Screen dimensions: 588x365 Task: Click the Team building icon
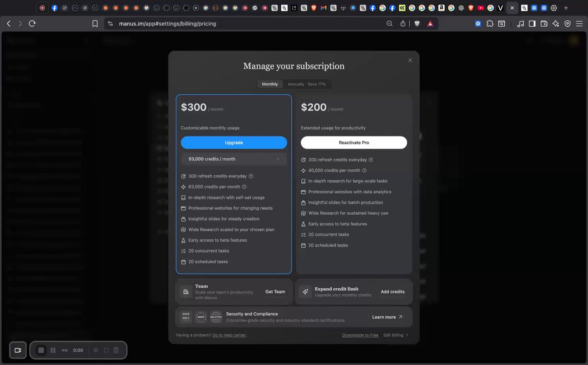point(186,291)
